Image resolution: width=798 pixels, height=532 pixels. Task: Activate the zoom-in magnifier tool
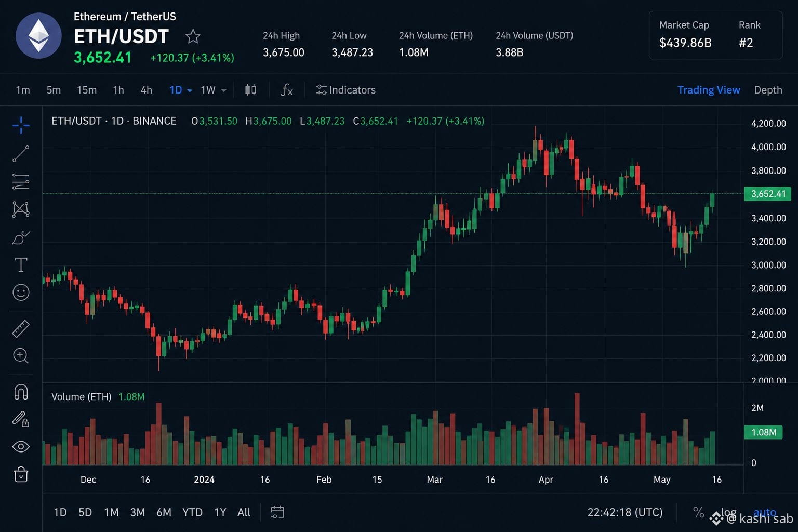tap(21, 356)
